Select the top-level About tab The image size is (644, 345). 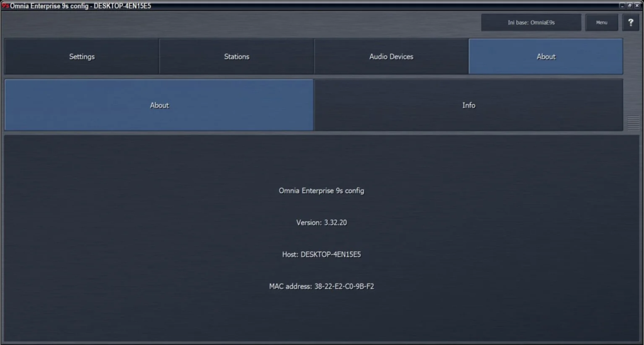546,57
